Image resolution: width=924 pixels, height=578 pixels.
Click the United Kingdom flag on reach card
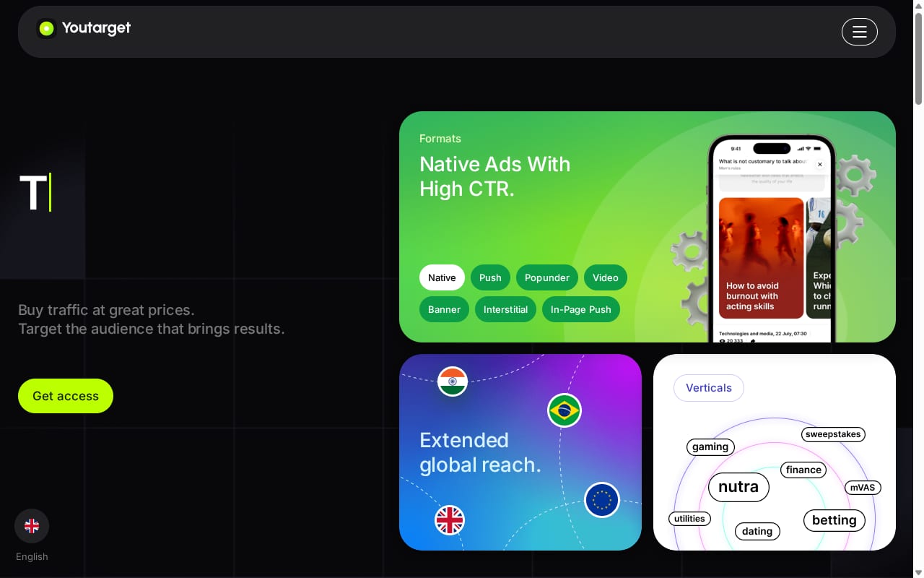pyautogui.click(x=450, y=520)
